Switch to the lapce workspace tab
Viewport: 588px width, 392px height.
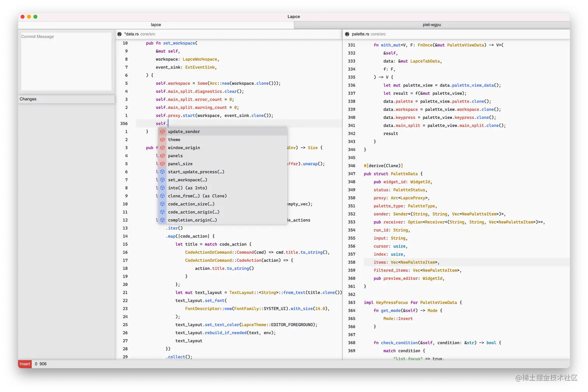point(156,25)
